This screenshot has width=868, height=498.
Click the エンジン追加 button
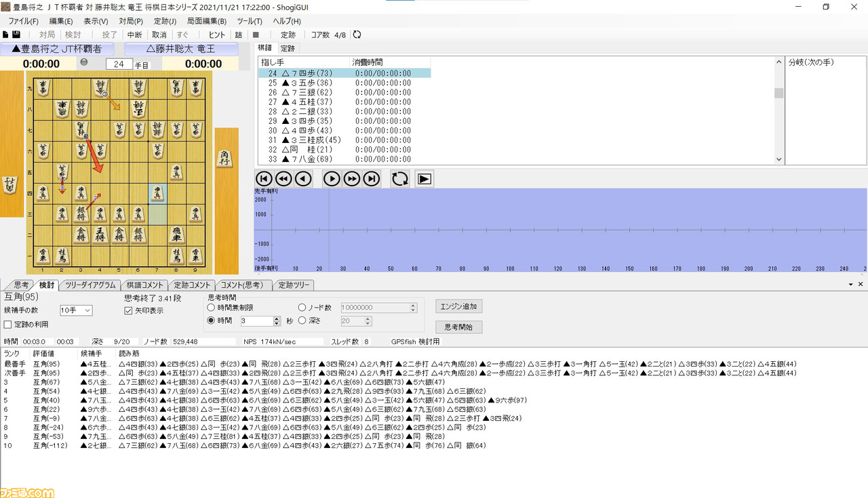point(458,306)
